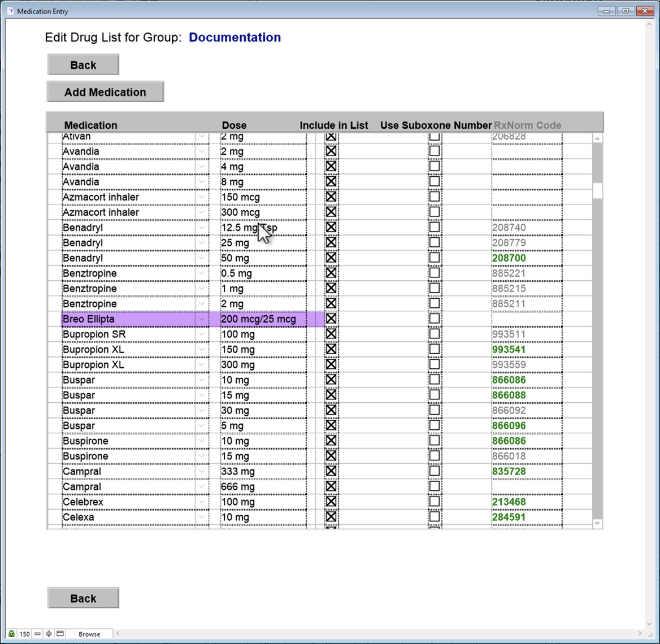Viewport: 660px width, 644px height.
Task: Click the Medication Entry title bar icon
Action: coord(10,11)
